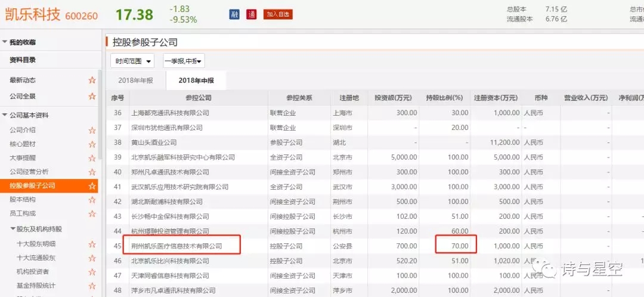Toggle favorite star for 大事提醒
The height and width of the screenshot is (297, 644).
point(92,157)
